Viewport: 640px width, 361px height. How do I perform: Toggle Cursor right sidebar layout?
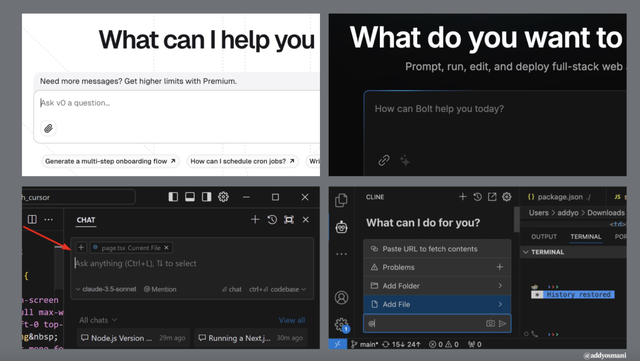(x=207, y=197)
